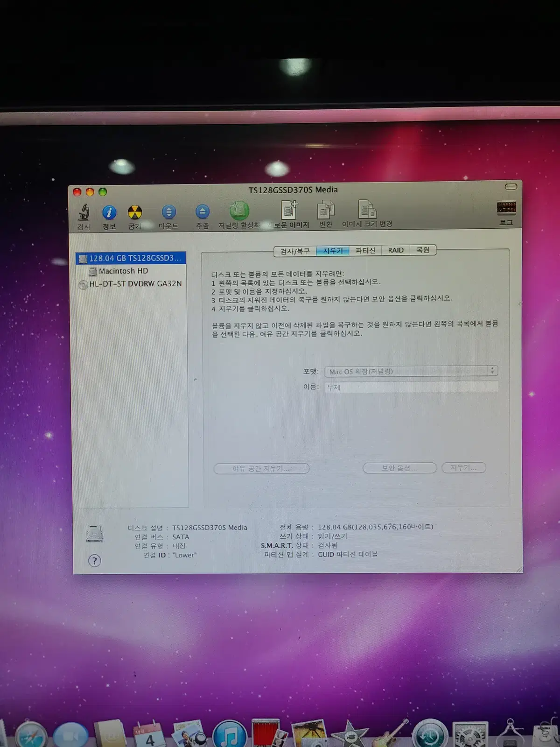Open iCal calendar from the Dock
The image size is (560, 747).
tap(149, 734)
